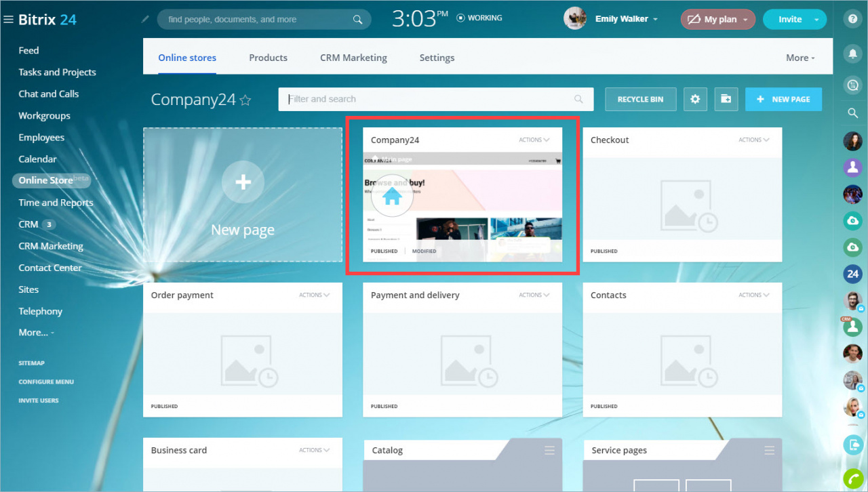The width and height of the screenshot is (868, 492).
Task: Switch to the CRM Marketing tab
Action: [x=353, y=58]
